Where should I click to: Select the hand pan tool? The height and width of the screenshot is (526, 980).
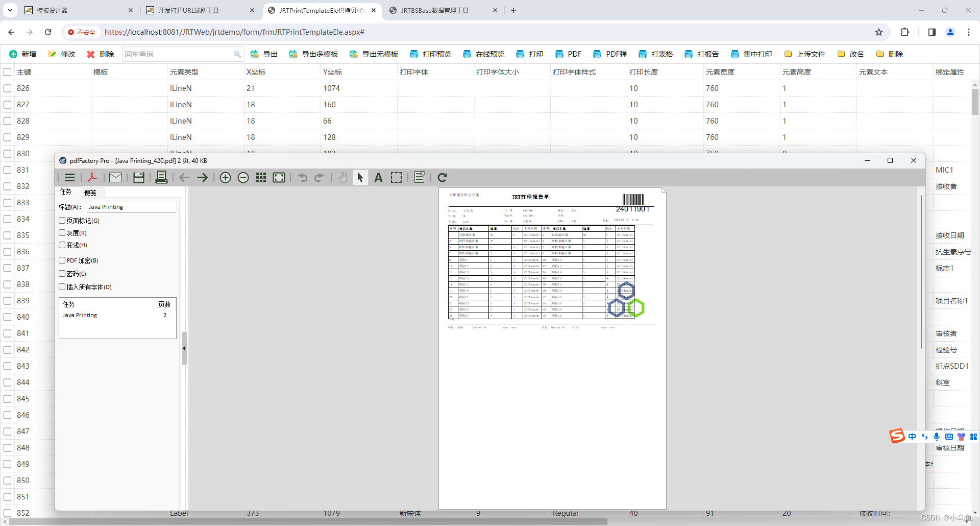coord(343,178)
